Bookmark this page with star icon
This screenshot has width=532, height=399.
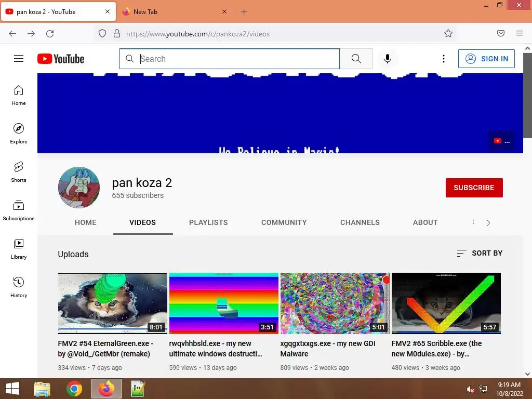coord(448,33)
